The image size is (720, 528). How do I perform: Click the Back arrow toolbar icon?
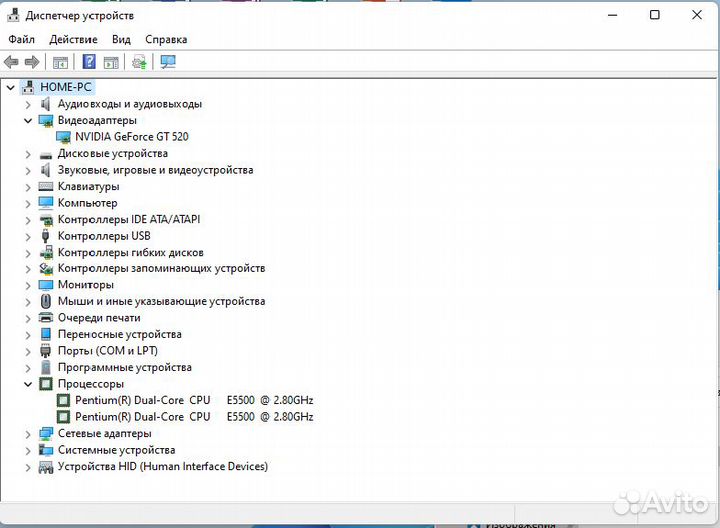tap(11, 62)
